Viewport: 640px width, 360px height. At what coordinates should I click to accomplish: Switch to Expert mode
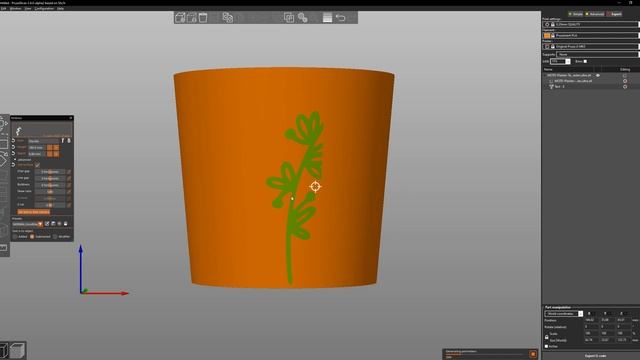[x=614, y=14]
